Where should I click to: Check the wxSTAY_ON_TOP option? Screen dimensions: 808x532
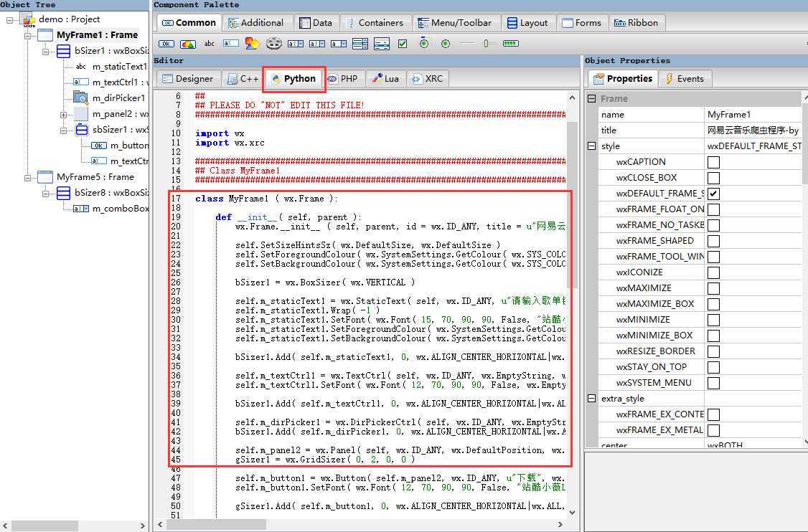click(714, 367)
